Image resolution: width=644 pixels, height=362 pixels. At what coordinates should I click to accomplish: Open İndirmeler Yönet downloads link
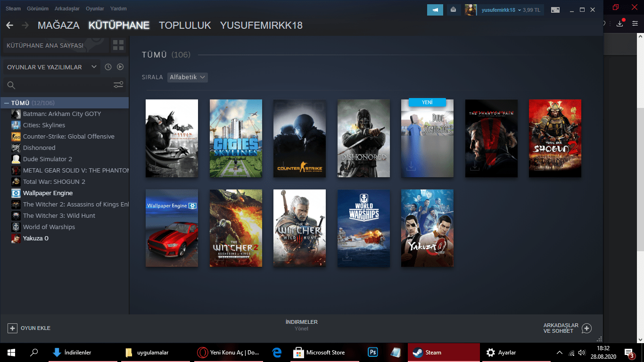click(302, 325)
